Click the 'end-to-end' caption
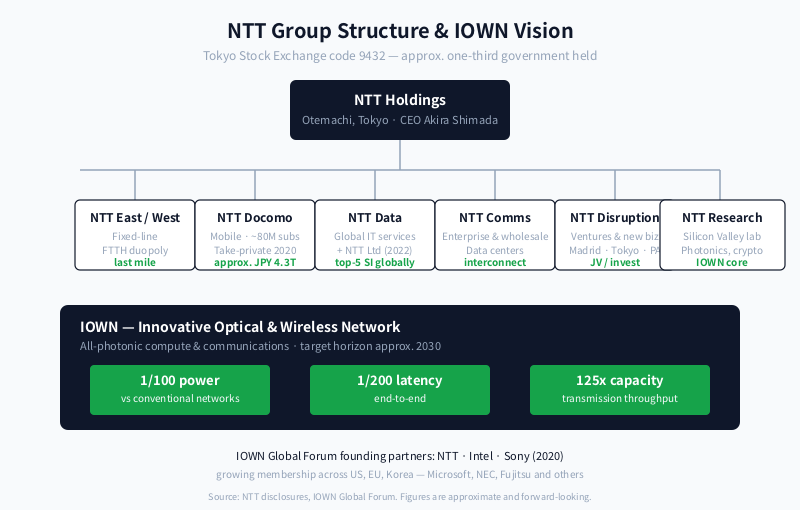 (x=400, y=398)
